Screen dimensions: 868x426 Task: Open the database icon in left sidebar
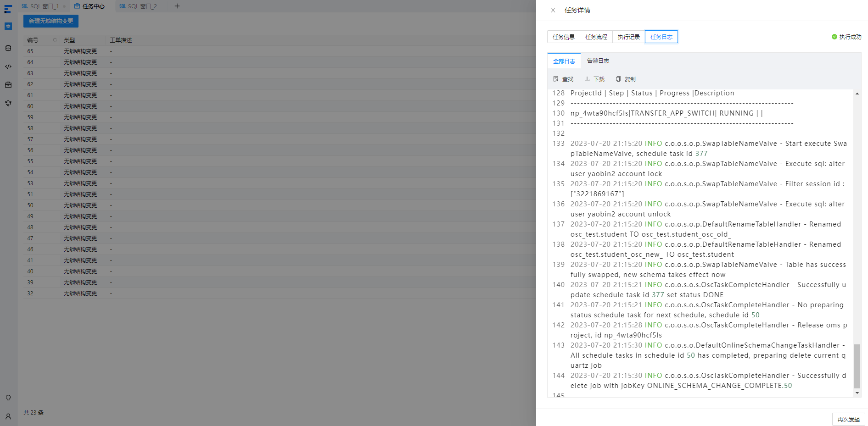tap(8, 48)
